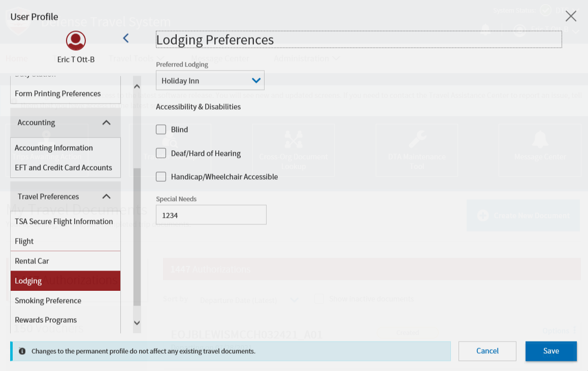Viewport: 588px width, 371px height.
Task: Cancel the profile changes
Action: click(x=487, y=351)
